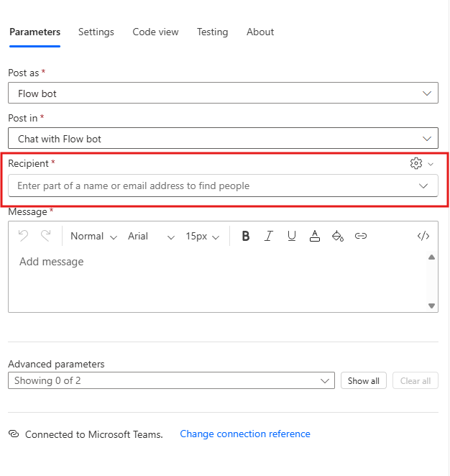Change the Normal paragraph style dropdown
This screenshot has width=450, height=476.
[x=93, y=236]
